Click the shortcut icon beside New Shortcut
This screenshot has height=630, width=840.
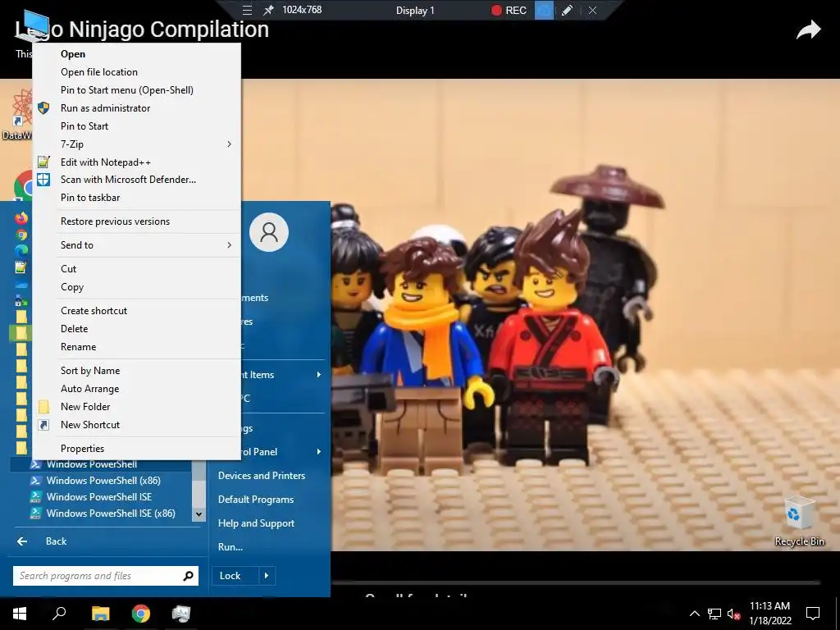(44, 424)
